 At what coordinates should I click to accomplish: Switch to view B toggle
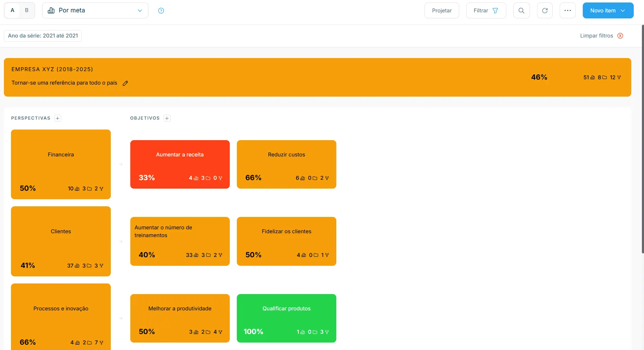(27, 10)
